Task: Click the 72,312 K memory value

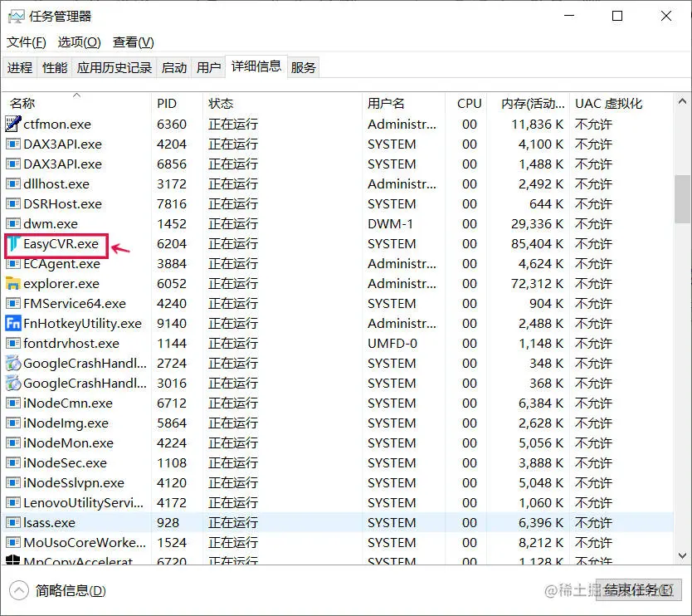Action: (x=537, y=283)
